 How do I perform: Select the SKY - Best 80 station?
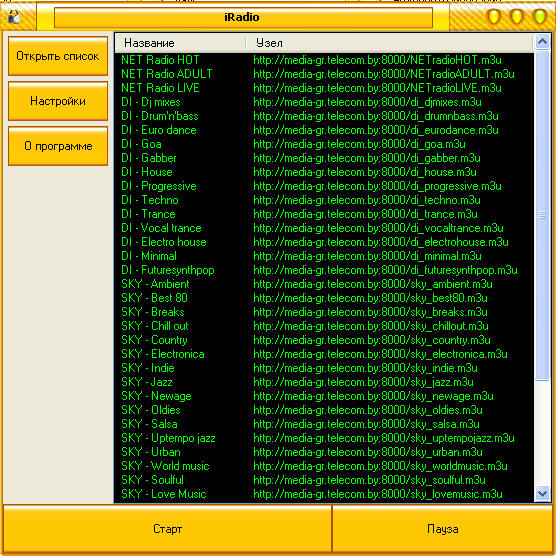tap(154, 298)
